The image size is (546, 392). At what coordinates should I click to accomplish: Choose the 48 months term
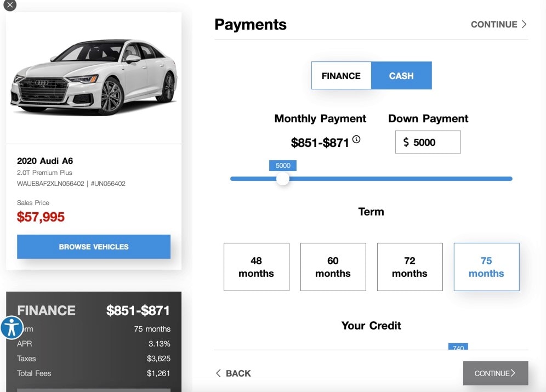[x=256, y=267]
